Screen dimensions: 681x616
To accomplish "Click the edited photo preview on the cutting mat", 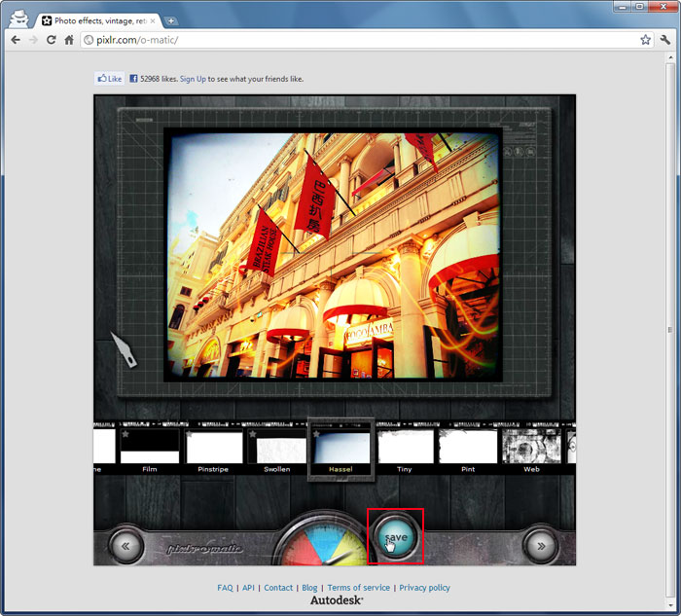I will 333,255.
